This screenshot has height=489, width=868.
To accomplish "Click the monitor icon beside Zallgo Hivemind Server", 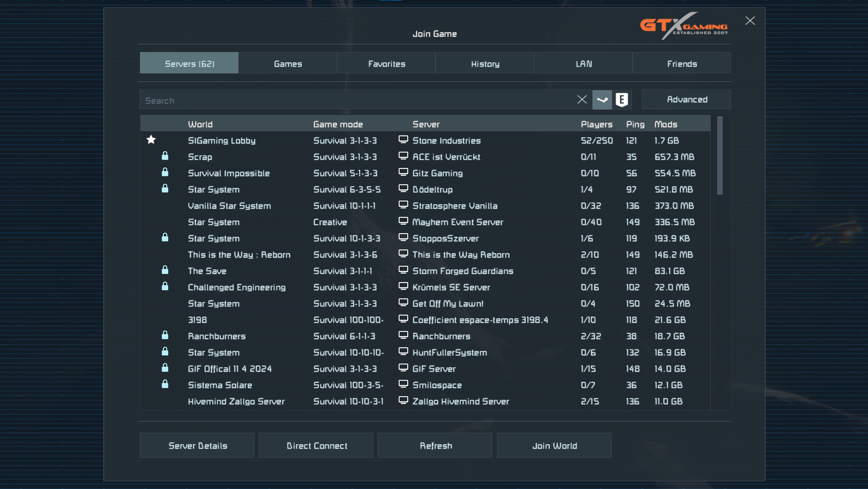I will pos(403,400).
